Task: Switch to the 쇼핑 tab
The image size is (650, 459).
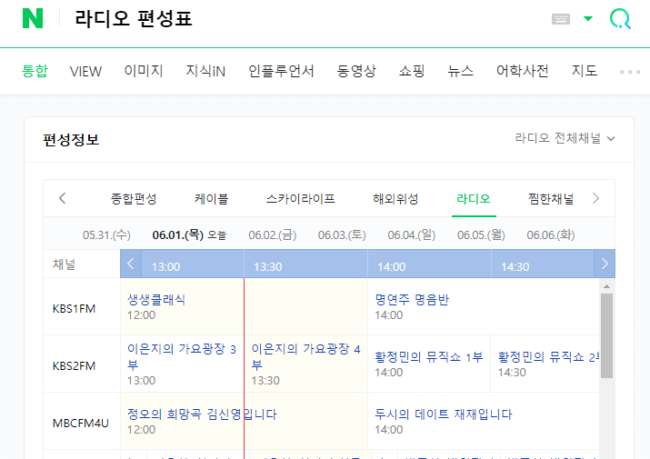Action: click(412, 71)
